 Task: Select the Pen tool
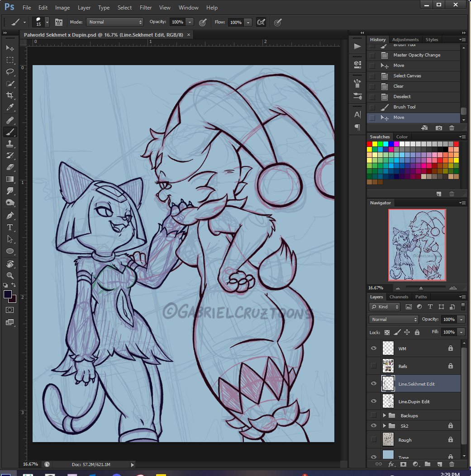point(10,216)
